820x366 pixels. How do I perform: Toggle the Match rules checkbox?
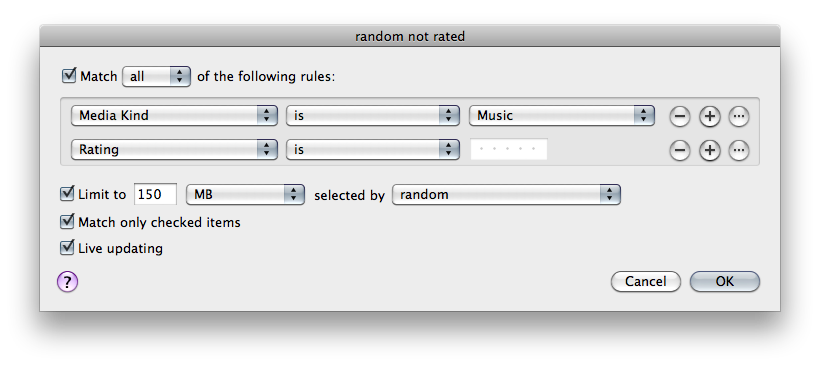pyautogui.click(x=69, y=75)
